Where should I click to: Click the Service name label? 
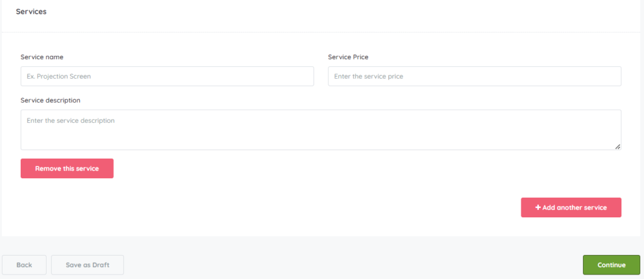(x=42, y=57)
